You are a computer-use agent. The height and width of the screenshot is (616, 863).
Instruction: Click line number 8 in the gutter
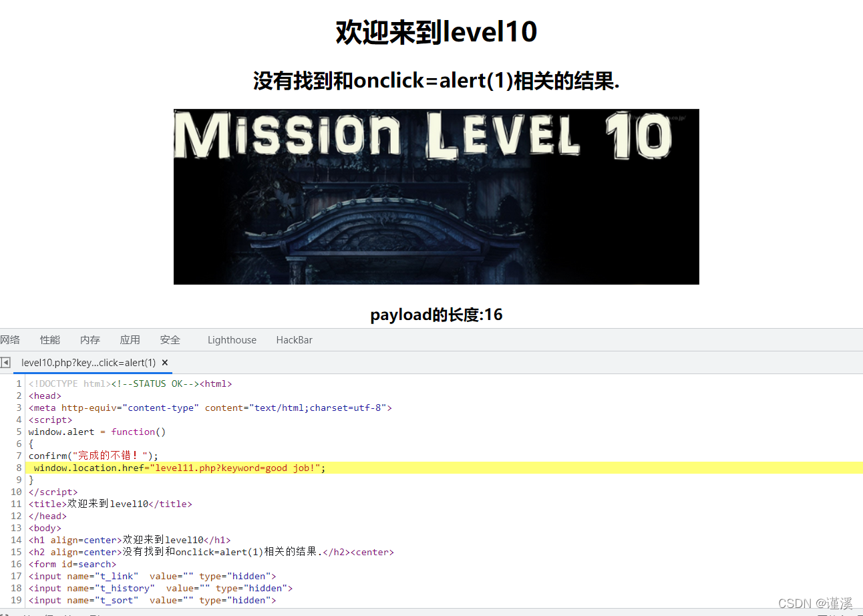coord(19,468)
